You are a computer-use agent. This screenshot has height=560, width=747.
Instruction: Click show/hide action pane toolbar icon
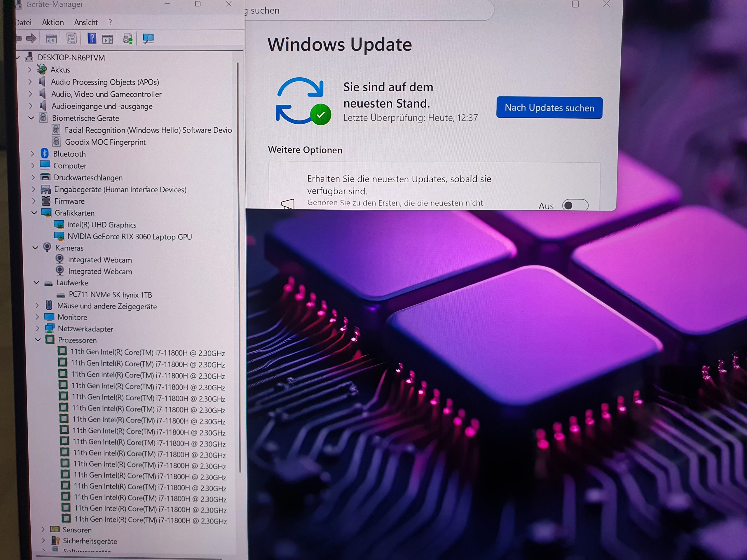[107, 39]
